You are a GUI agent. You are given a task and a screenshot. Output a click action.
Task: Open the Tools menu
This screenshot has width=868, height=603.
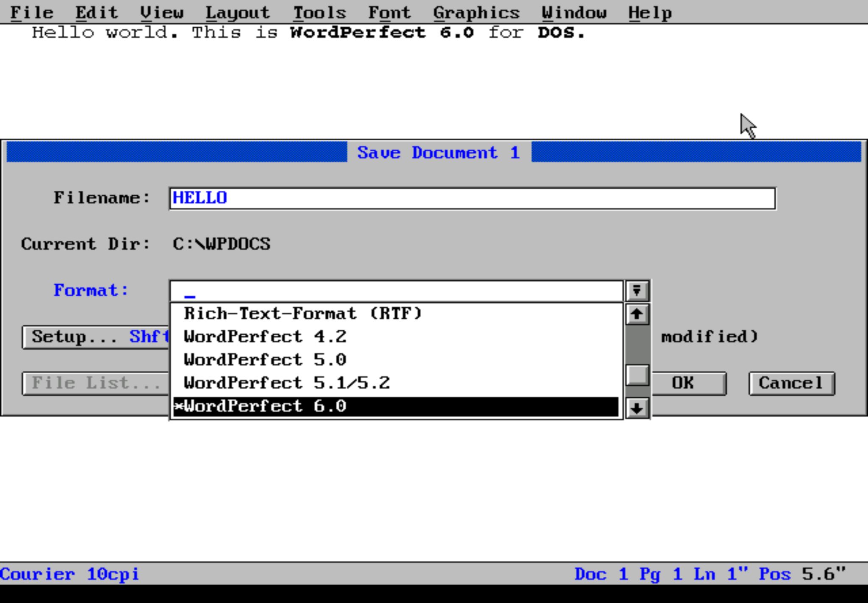pyautogui.click(x=319, y=12)
